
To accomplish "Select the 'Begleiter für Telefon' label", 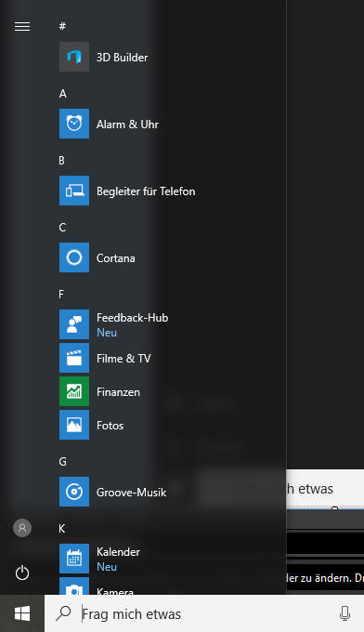I will (146, 191).
